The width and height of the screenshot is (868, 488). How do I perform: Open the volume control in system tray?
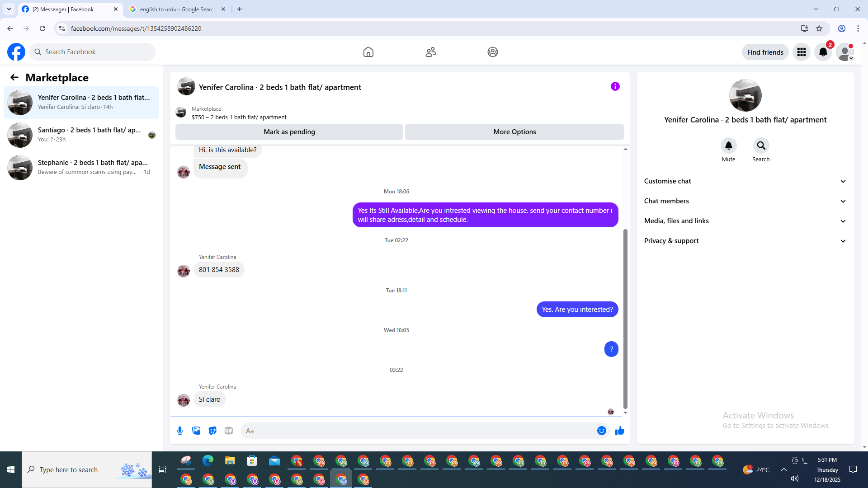tap(795, 479)
